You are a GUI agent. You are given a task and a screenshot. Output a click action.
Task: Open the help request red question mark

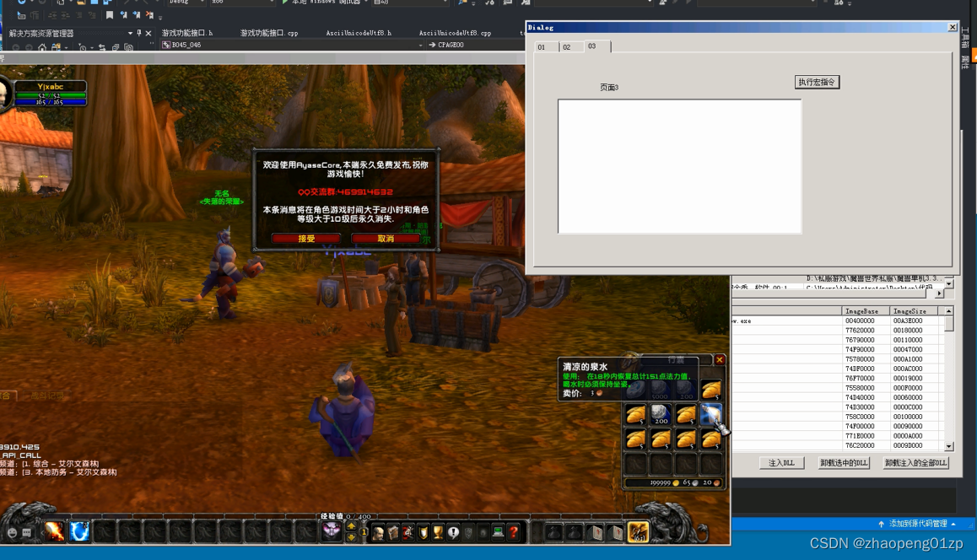coord(514,533)
